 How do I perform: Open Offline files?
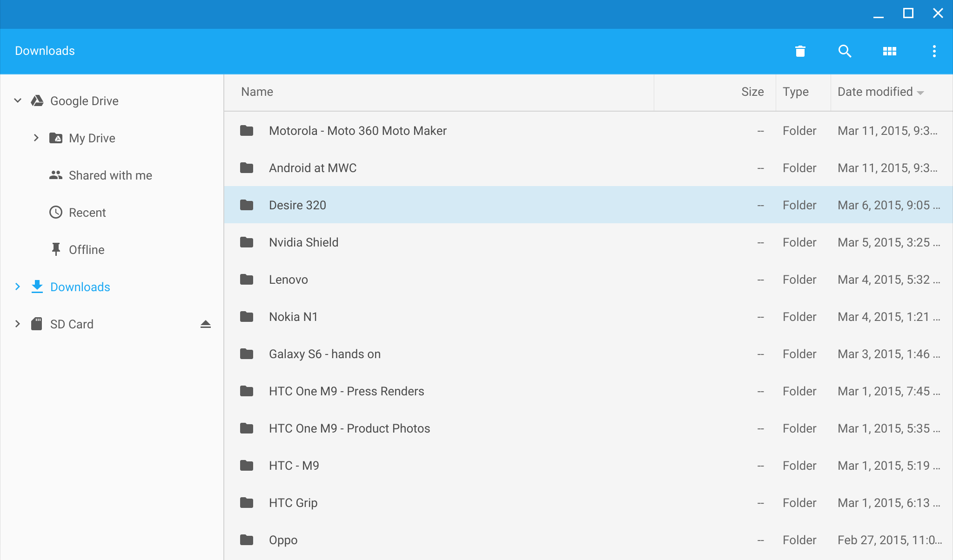click(87, 250)
